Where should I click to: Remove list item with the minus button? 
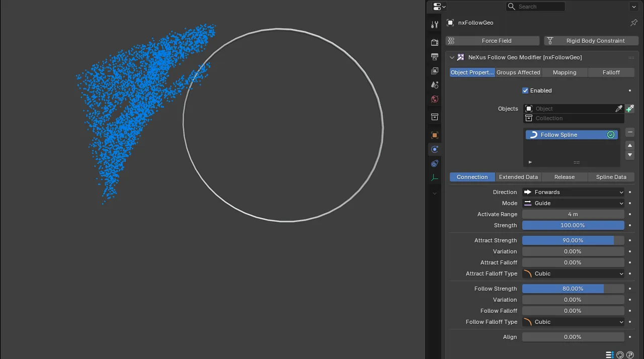pyautogui.click(x=630, y=132)
